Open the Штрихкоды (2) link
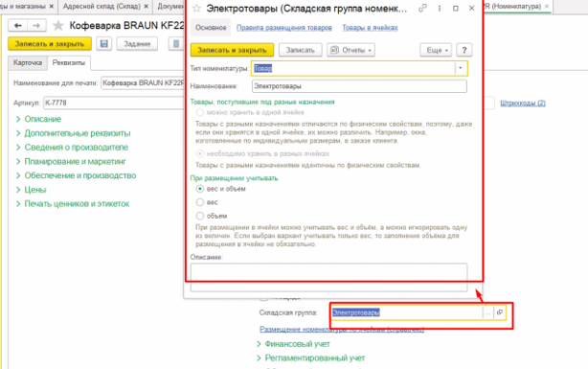 [523, 103]
